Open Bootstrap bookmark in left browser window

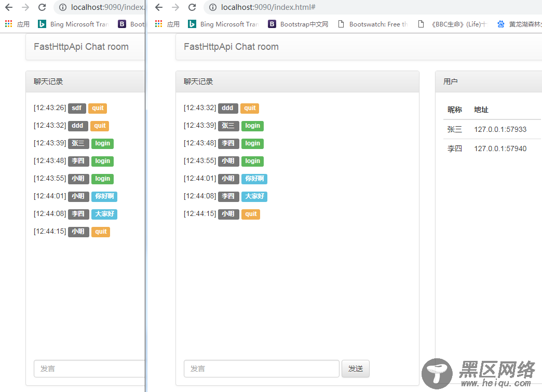click(131, 24)
